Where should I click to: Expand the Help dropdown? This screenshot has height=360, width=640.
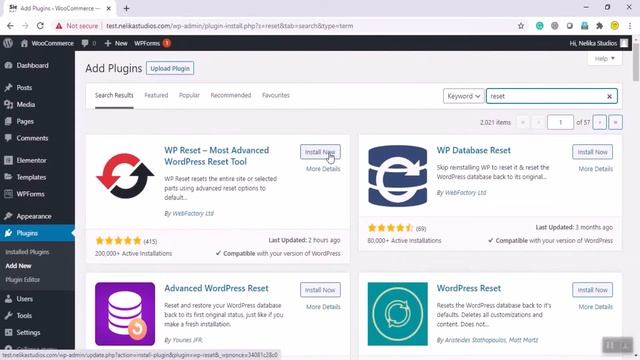tap(604, 59)
